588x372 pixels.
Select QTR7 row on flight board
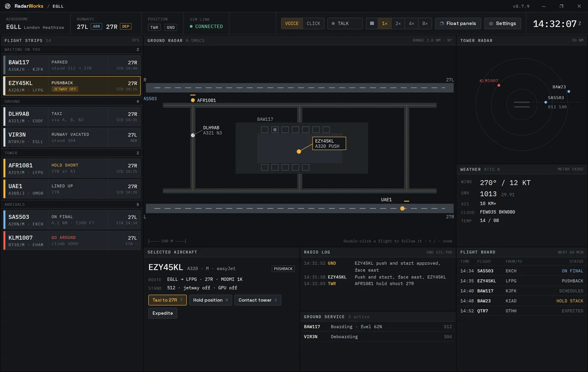[522, 311]
